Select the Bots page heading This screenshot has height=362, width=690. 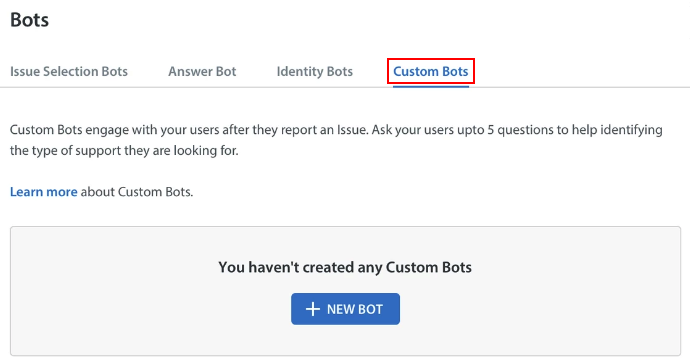(29, 20)
